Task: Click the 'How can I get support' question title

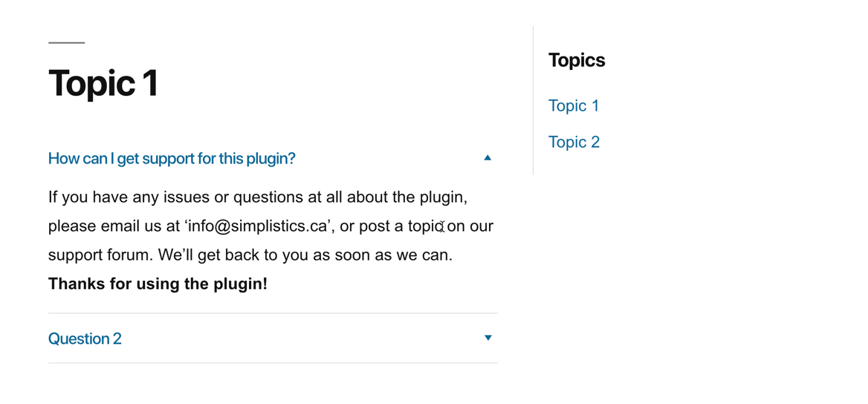Action: click(x=172, y=159)
